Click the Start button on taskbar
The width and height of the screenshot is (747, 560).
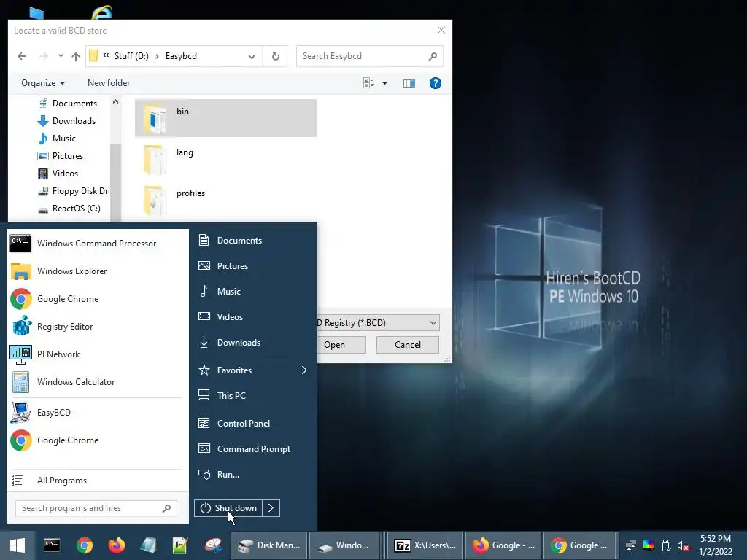pyautogui.click(x=18, y=545)
